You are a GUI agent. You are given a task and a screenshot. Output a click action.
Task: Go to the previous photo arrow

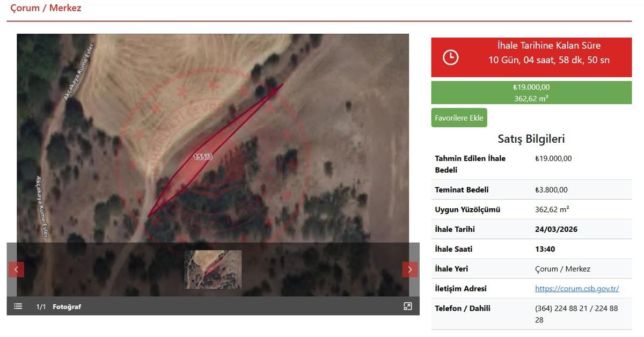coord(16,269)
